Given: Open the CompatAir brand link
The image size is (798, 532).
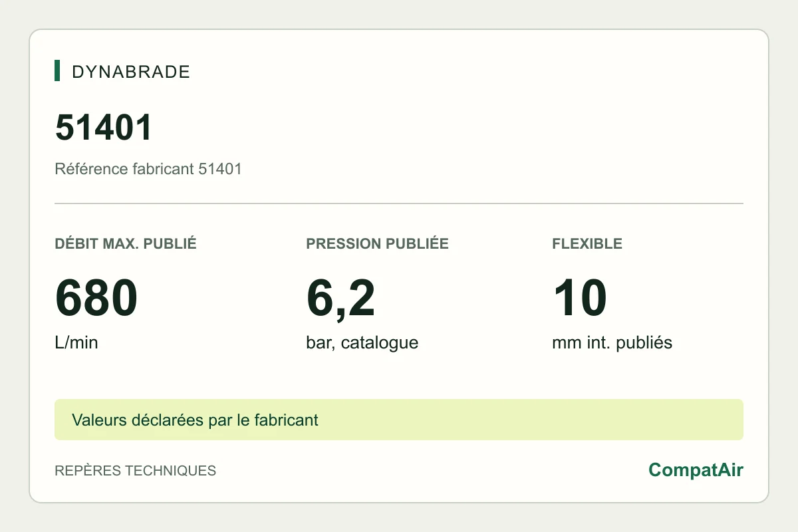Looking at the screenshot, I should (x=696, y=470).
